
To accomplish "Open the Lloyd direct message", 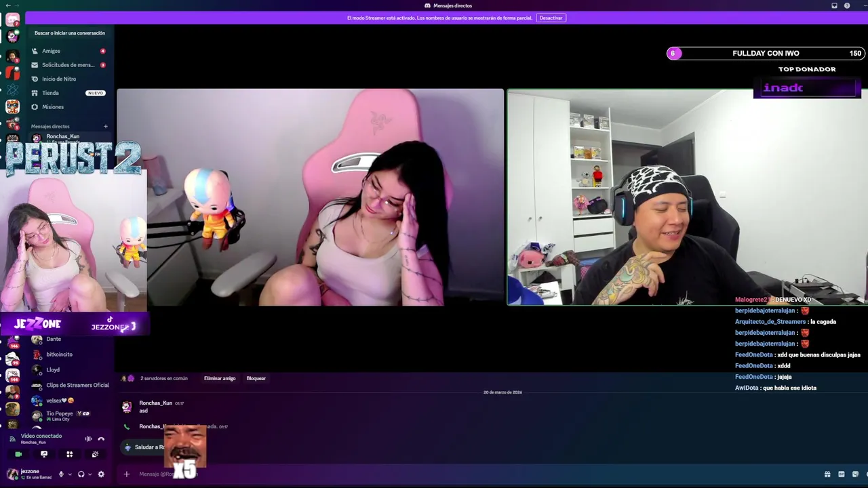I will click(x=68, y=370).
